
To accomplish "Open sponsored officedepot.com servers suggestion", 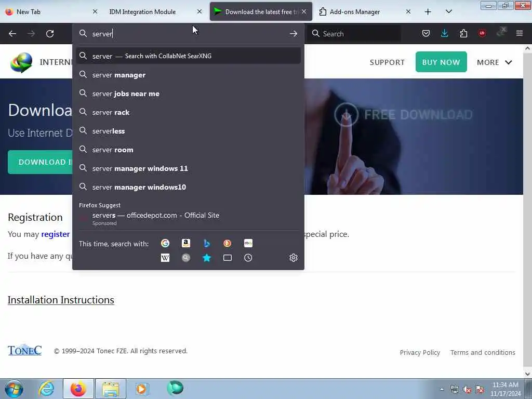I will point(188,219).
